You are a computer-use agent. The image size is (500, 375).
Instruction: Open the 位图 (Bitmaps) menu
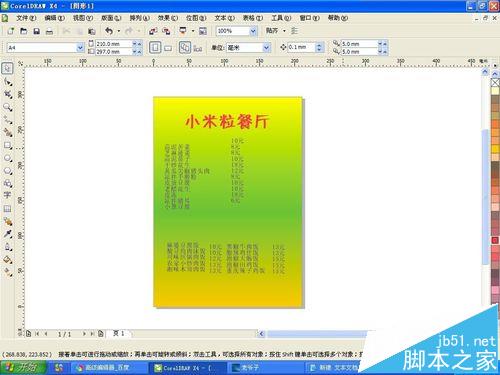pos(196,18)
